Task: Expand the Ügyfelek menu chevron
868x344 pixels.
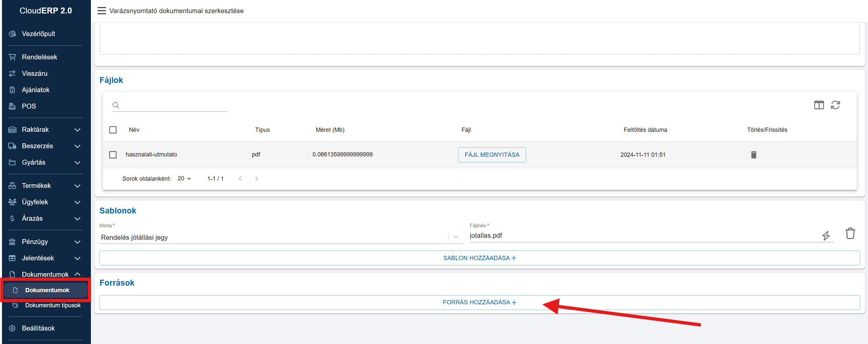Action: click(77, 202)
